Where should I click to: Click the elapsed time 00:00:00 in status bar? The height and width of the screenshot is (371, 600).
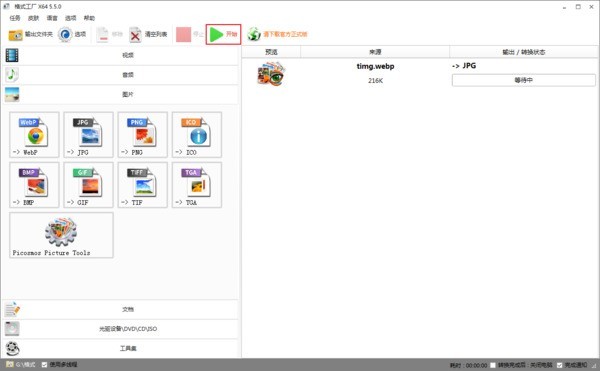(476, 366)
